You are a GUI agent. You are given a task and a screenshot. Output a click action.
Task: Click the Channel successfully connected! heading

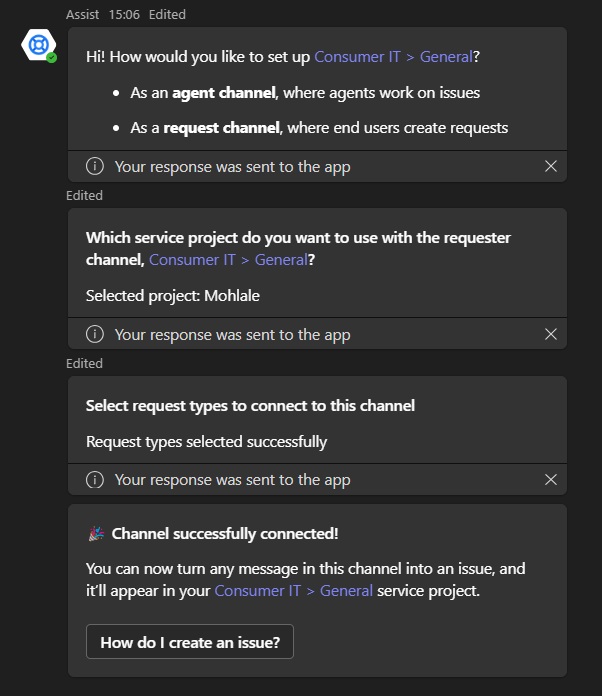(225, 534)
